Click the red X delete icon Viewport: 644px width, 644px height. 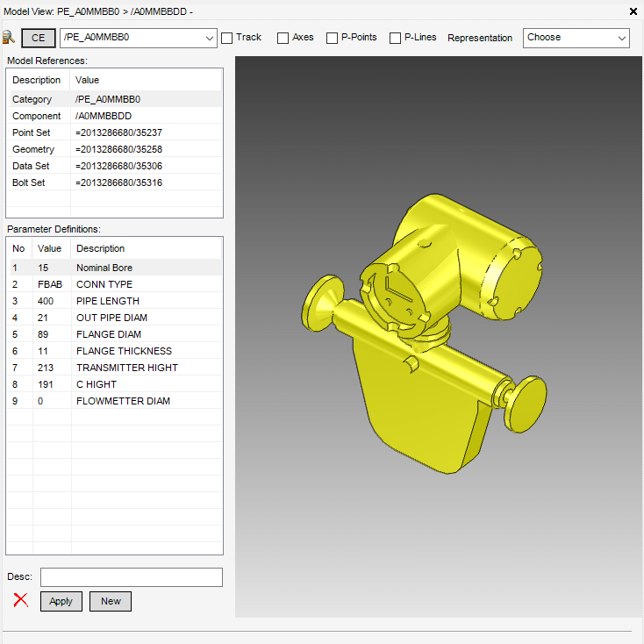[x=21, y=601]
